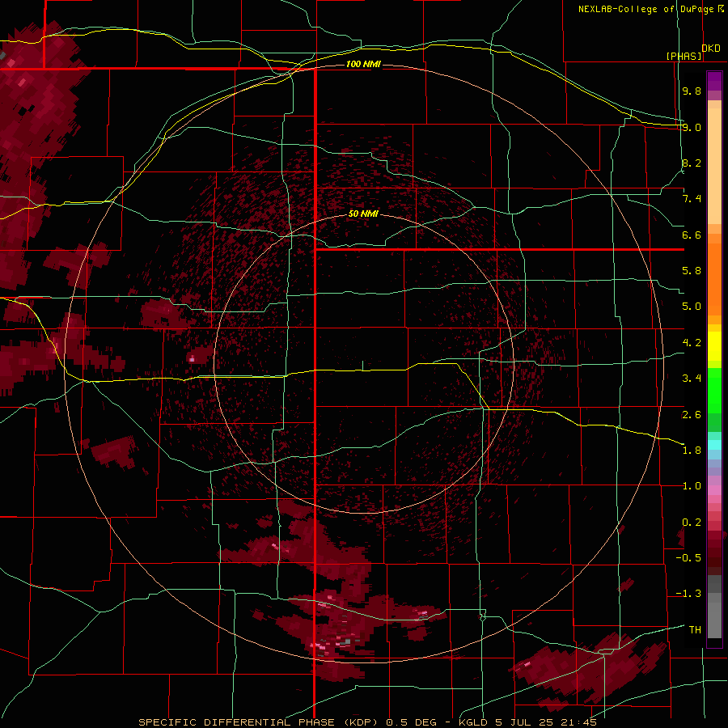This screenshot has width=728, height=728.
Task: Pick the cyan color bar segment
Action: (714, 445)
